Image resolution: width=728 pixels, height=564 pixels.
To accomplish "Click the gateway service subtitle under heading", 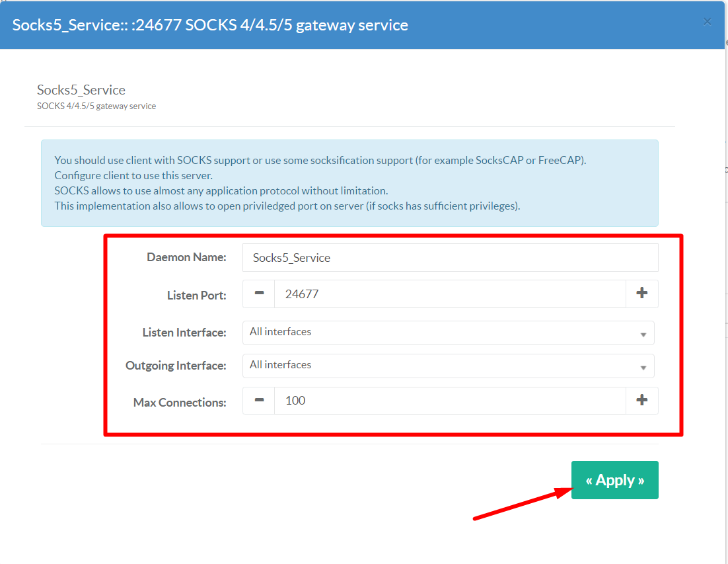I will click(x=96, y=106).
